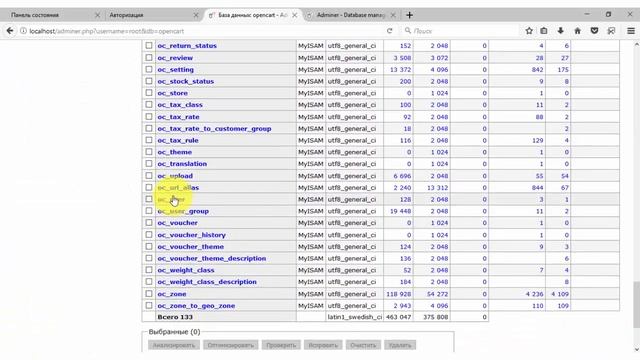Tick the oc_store checkbox

149,93
